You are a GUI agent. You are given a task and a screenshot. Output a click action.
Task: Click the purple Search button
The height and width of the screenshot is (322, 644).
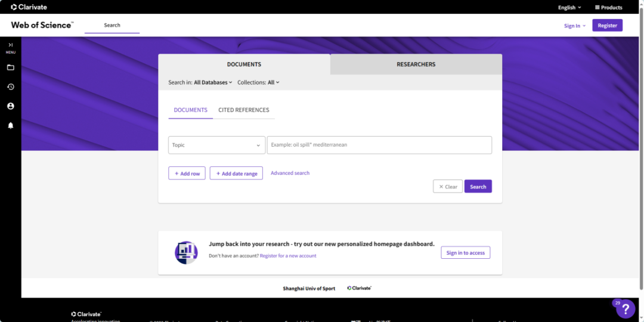tap(478, 187)
